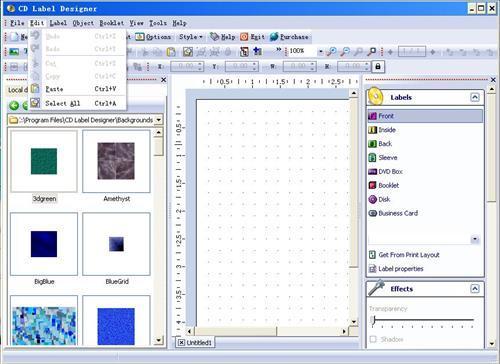Choose Paste from the Edit menu
The height and width of the screenshot is (364, 500).
[77, 89]
